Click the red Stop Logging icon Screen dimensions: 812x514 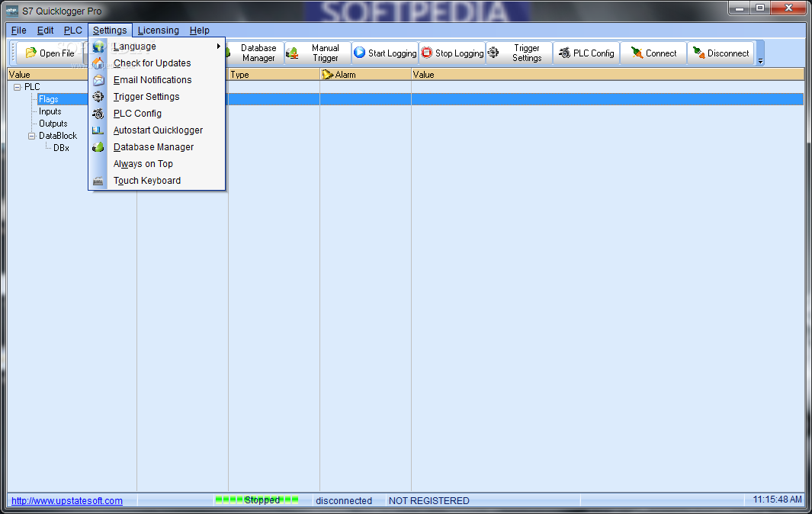coord(427,53)
